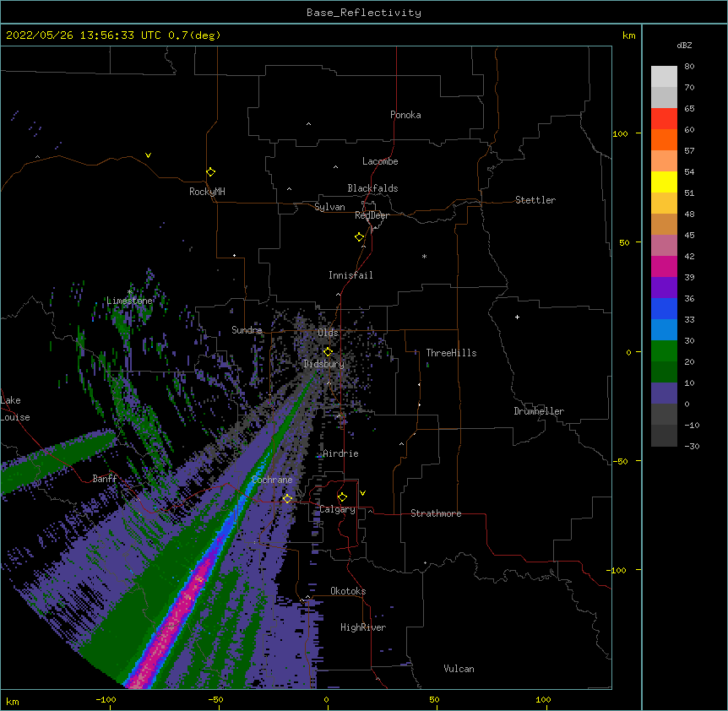Viewport: 728px width, 711px height.
Task: Click the Blackfalds town label
Action: (372, 188)
